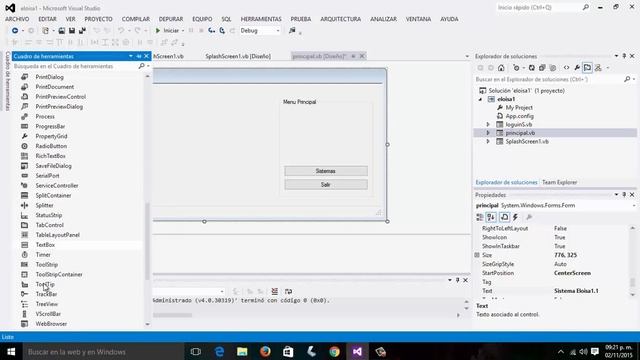Image resolution: width=640 pixels, height=360 pixels.
Task: Show Events lightning icon in Propiedades panel
Action: click(516, 217)
